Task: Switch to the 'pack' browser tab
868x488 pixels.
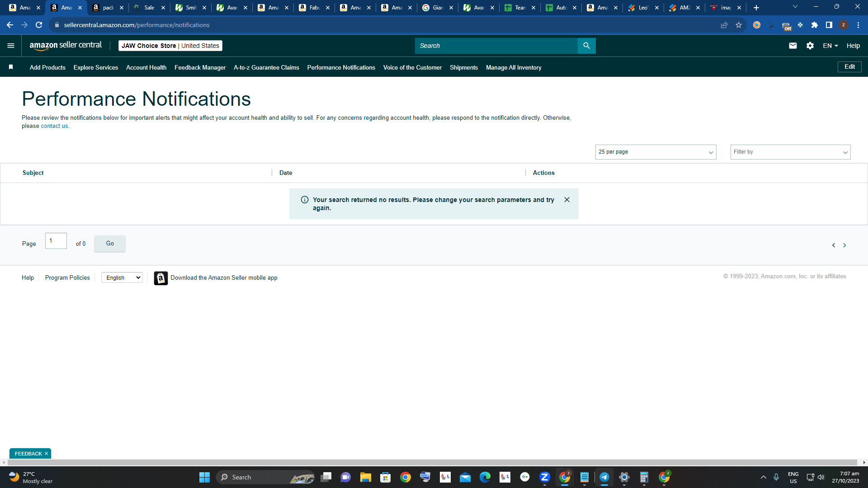Action: (x=108, y=8)
